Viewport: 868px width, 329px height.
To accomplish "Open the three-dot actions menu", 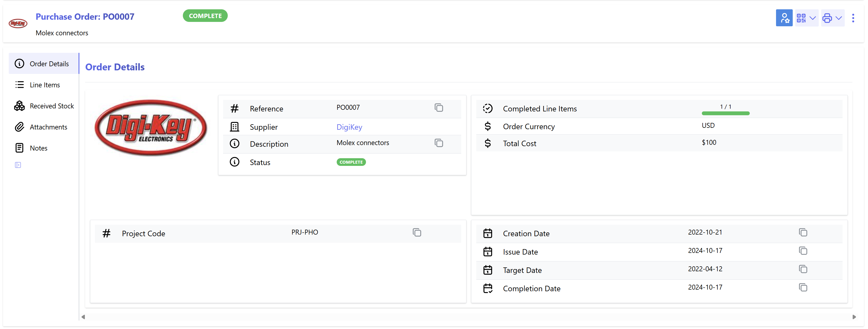I will (x=853, y=18).
